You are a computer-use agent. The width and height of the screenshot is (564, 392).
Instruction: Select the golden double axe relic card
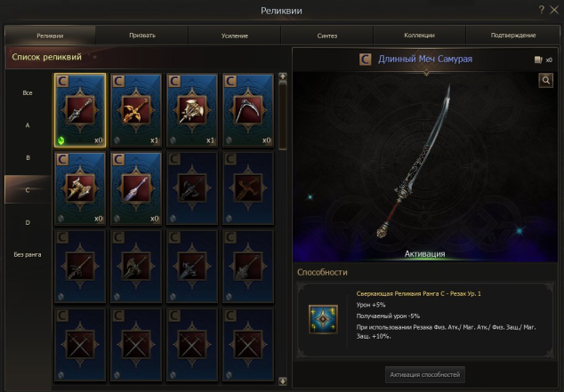80,188
